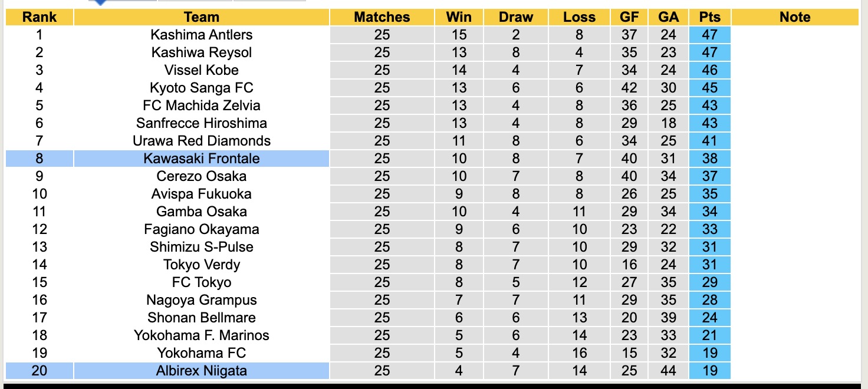This screenshot has height=389, width=868.
Task: Click the Team column header
Action: click(x=201, y=17)
